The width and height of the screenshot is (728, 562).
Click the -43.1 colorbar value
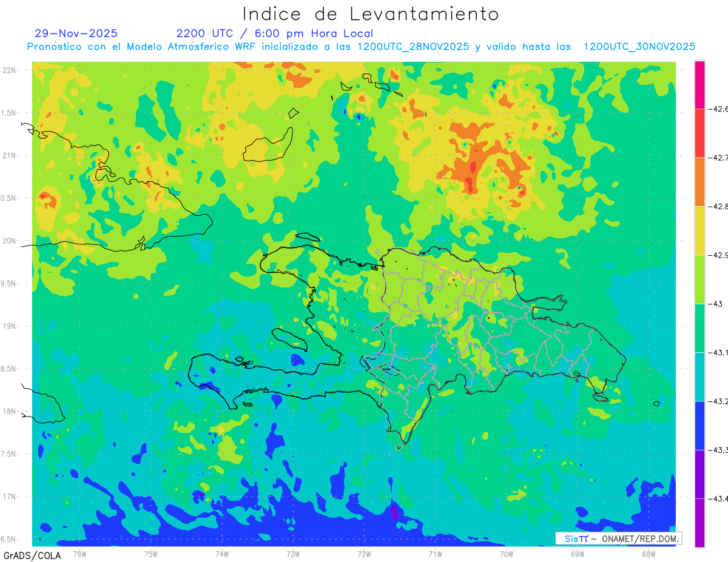[x=719, y=352]
